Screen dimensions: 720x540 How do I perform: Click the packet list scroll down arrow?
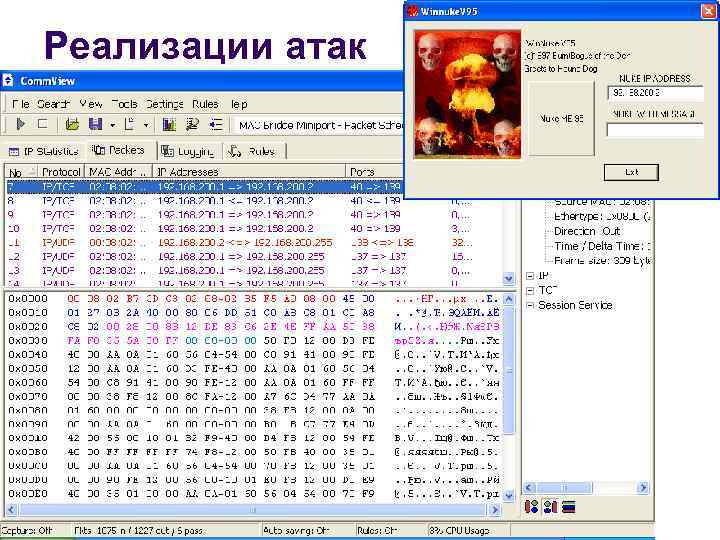(x=508, y=278)
